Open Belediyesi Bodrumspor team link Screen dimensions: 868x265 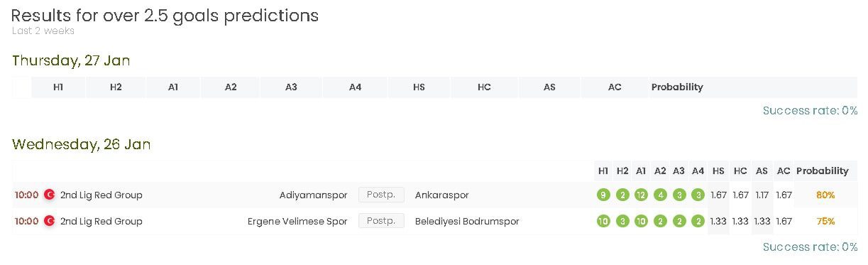coord(467,221)
